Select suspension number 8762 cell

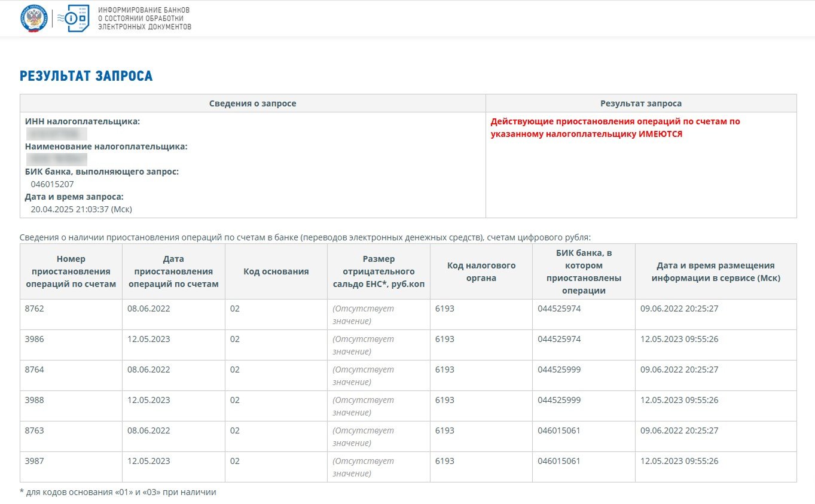click(x=35, y=308)
